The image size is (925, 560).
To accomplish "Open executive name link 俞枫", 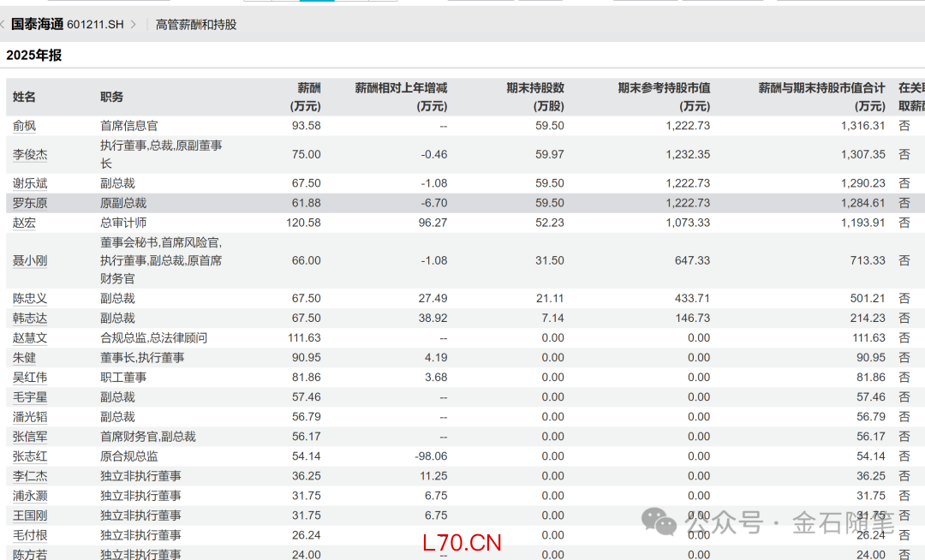I will (24, 126).
